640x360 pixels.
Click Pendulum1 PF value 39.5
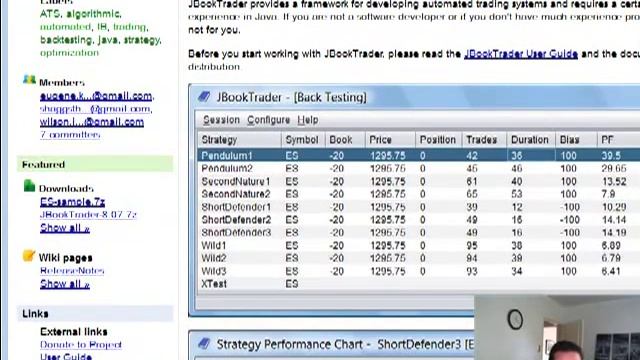pyautogui.click(x=611, y=156)
